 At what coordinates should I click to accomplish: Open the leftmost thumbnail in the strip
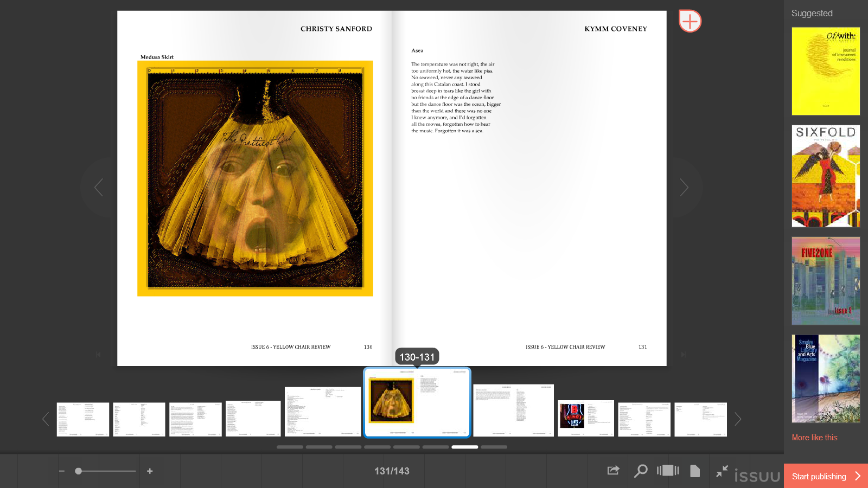(83, 419)
